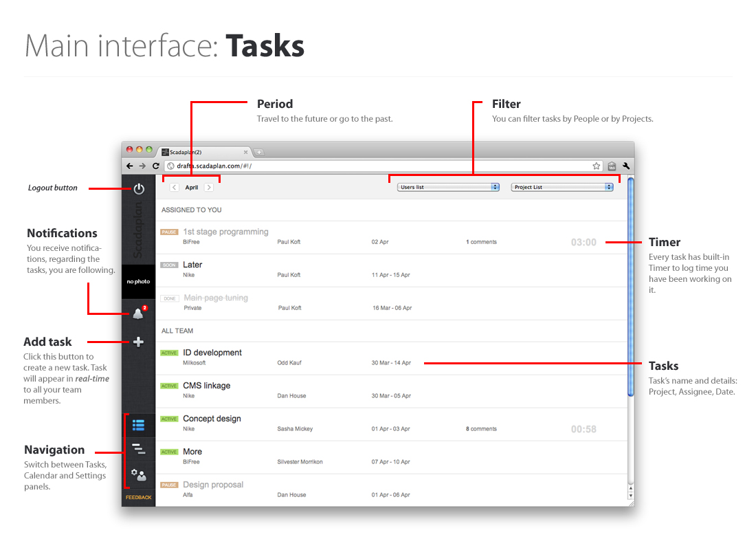Image resolution: width=756 pixels, height=550 pixels.
Task: Open browser tools via the wrench icon
Action: (x=626, y=166)
